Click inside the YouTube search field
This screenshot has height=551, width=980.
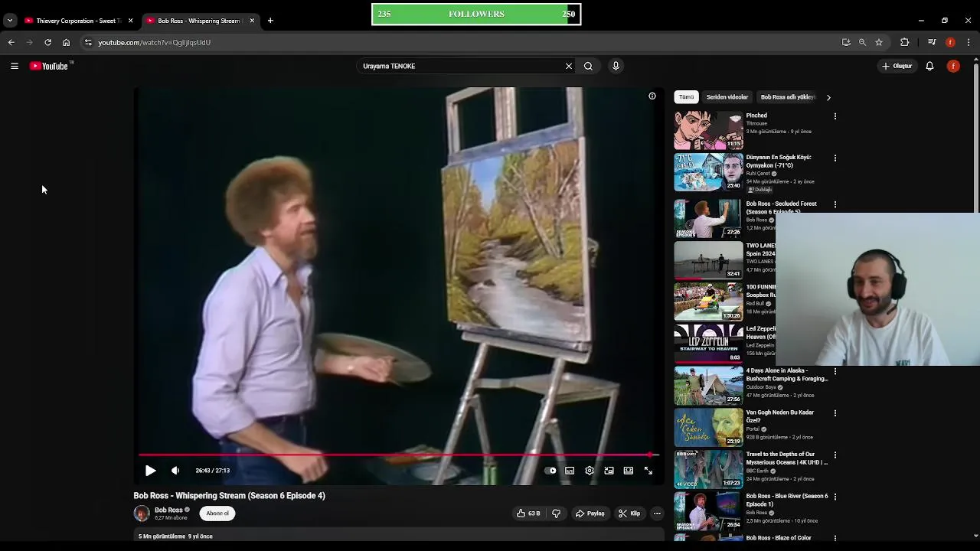pos(460,66)
